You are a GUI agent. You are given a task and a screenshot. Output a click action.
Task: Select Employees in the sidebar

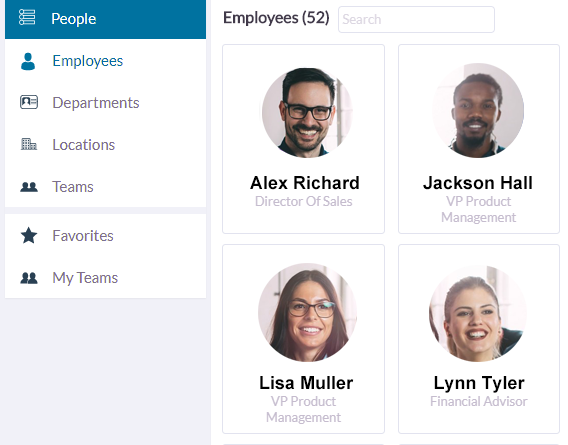pos(105,61)
